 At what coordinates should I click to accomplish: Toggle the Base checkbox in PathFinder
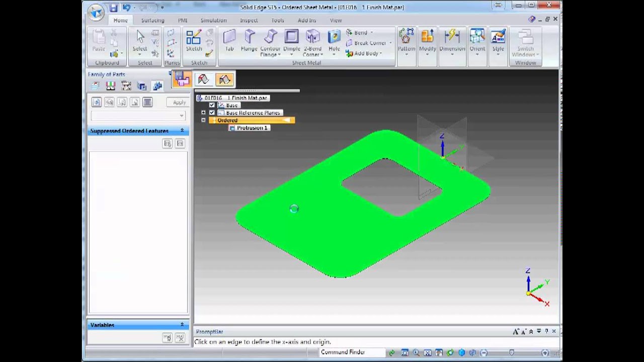tap(212, 105)
